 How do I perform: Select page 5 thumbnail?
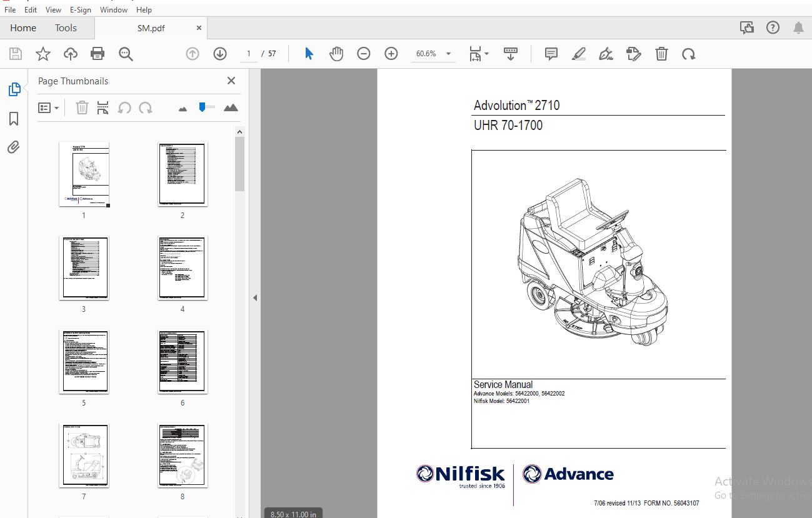click(84, 362)
